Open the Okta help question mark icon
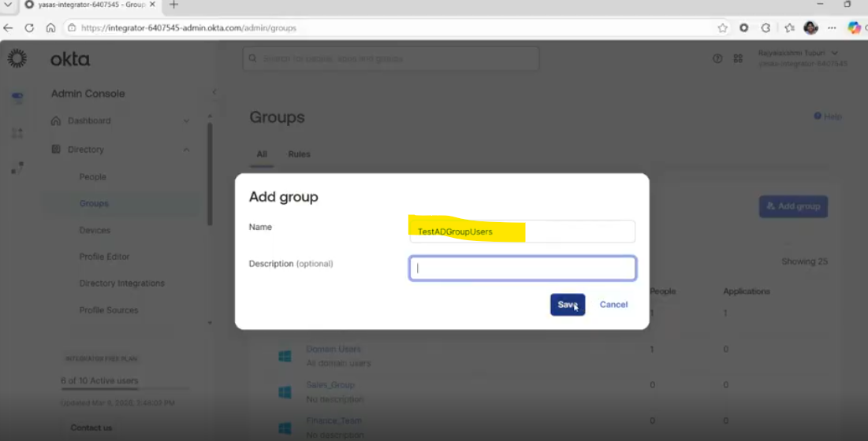Screen dimensions: 868x441 (x=717, y=58)
